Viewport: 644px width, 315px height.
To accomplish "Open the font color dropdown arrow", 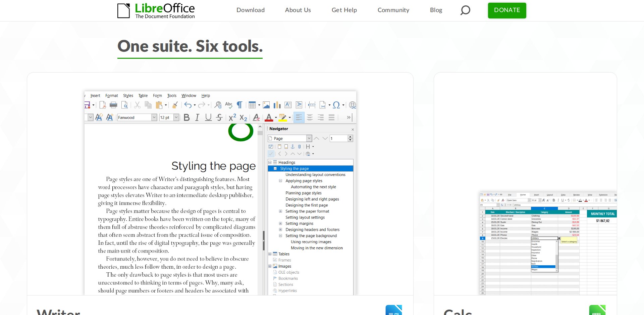I will pos(276,118).
